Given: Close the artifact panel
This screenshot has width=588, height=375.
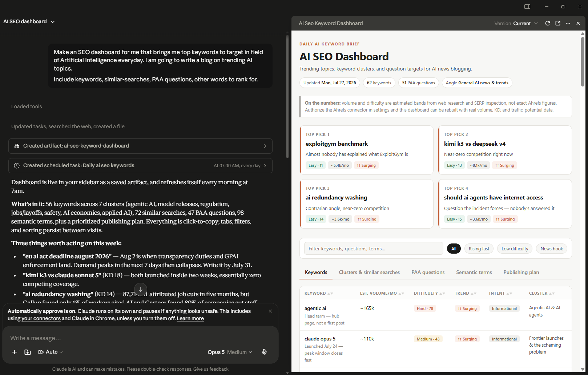Looking at the screenshot, I should pyautogui.click(x=578, y=23).
